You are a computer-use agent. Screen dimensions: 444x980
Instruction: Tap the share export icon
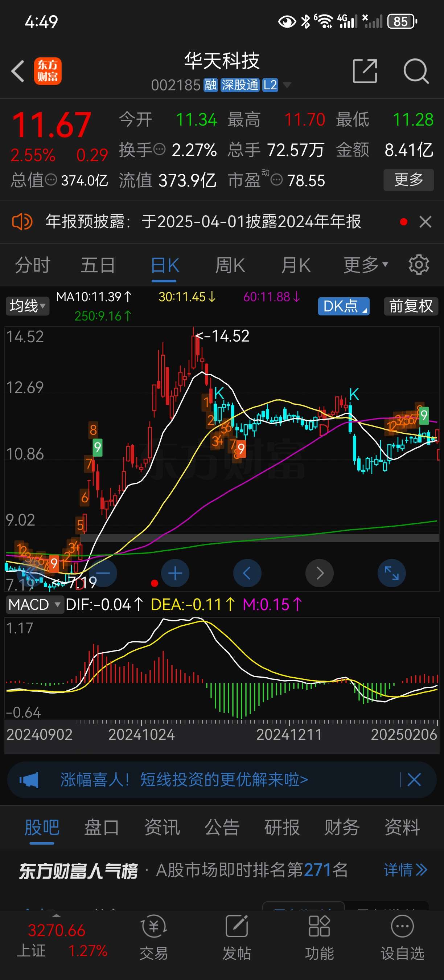(365, 71)
